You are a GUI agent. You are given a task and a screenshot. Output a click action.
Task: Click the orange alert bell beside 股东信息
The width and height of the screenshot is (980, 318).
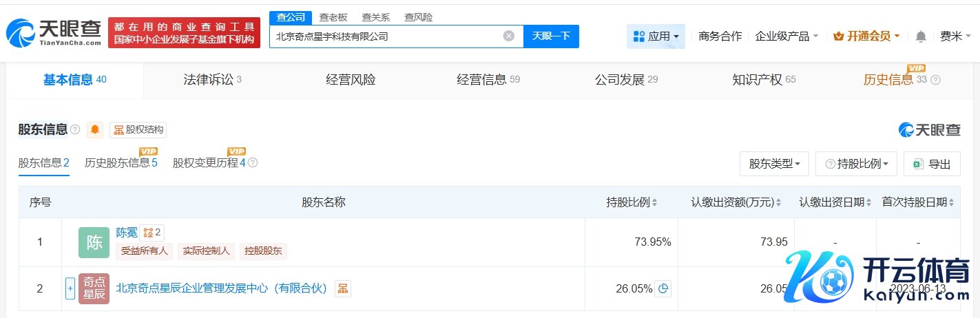click(x=95, y=129)
